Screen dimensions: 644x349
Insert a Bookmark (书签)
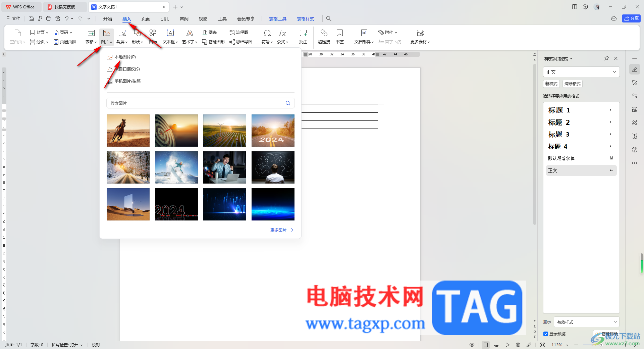click(x=340, y=37)
